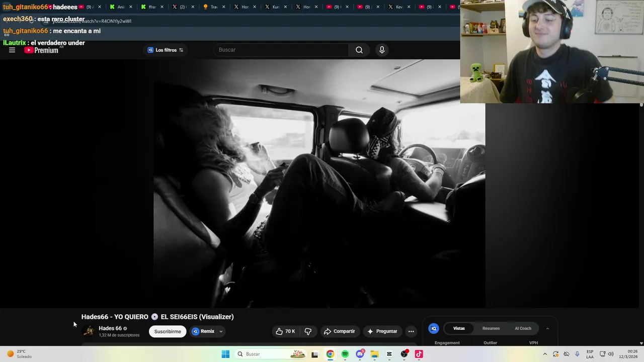Select the Resumen tab
This screenshot has width=644, height=362.
[491, 328]
